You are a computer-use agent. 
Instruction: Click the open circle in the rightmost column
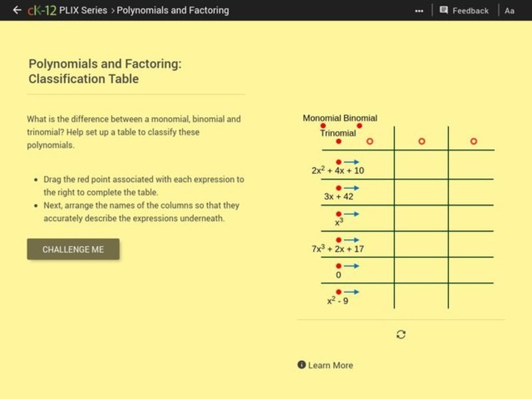click(473, 141)
